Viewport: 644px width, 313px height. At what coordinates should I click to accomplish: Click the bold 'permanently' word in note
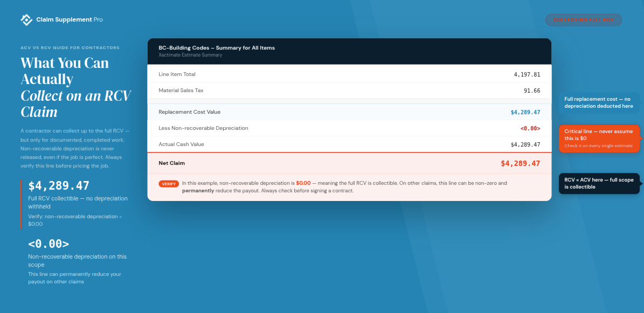(x=198, y=191)
